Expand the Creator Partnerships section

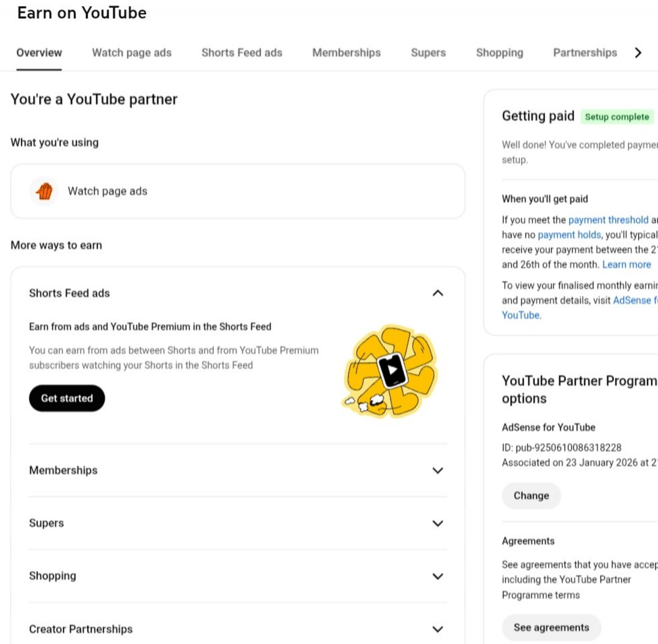coord(437,629)
